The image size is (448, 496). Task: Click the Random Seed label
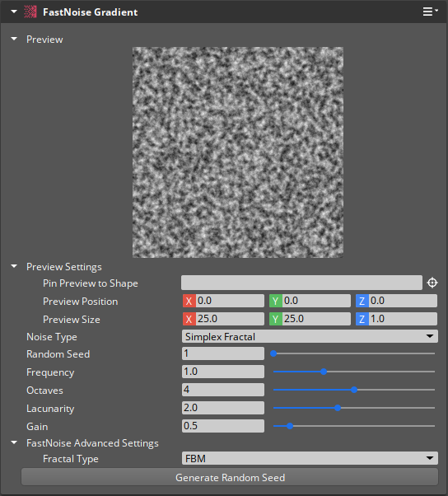pyautogui.click(x=58, y=354)
